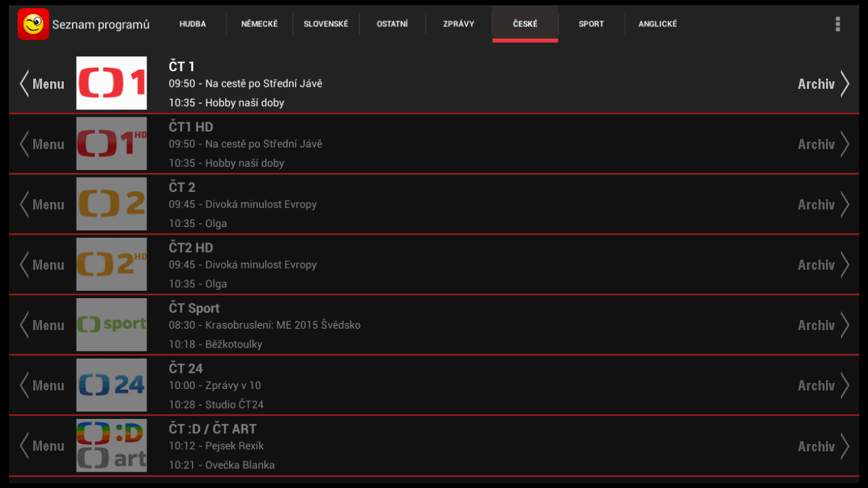Open Archiv for ČT2 HD

(823, 265)
